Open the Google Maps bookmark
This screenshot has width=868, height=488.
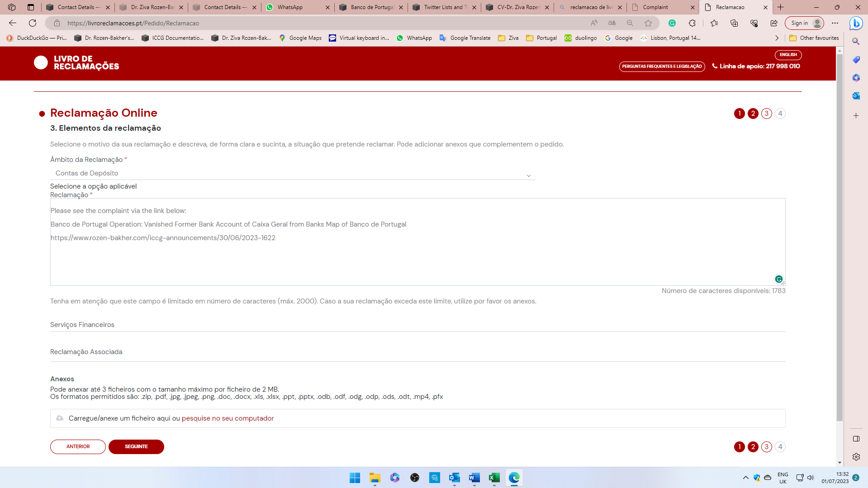click(x=300, y=38)
